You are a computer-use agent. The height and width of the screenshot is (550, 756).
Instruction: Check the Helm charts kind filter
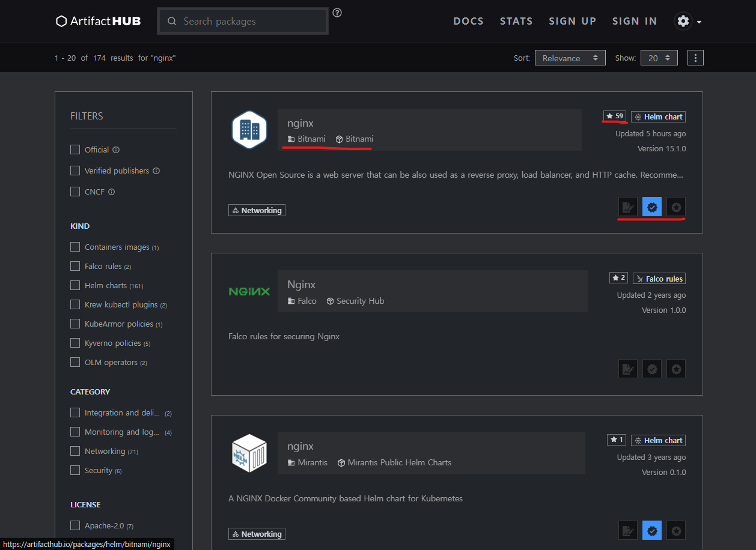point(75,285)
